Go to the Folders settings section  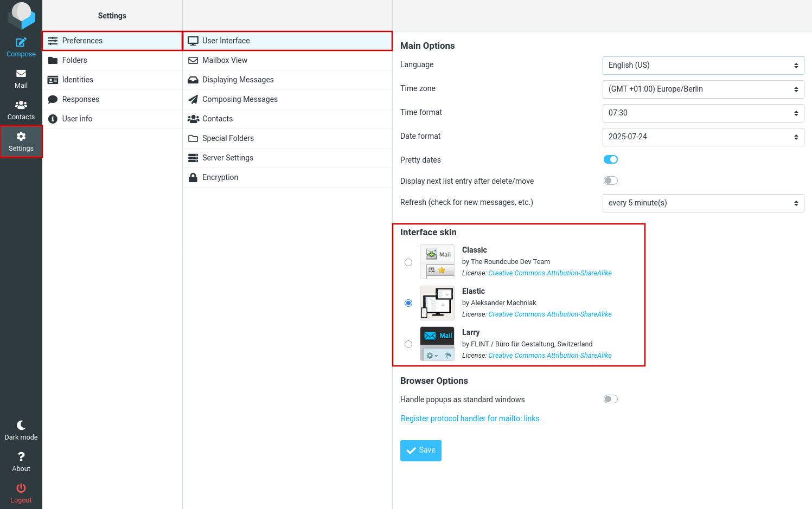[75, 60]
